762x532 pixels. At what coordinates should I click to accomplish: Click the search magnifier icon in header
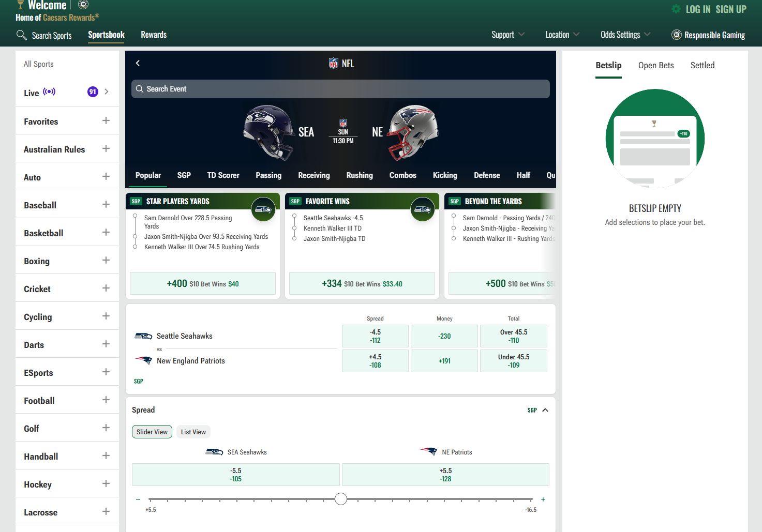pyautogui.click(x=21, y=35)
